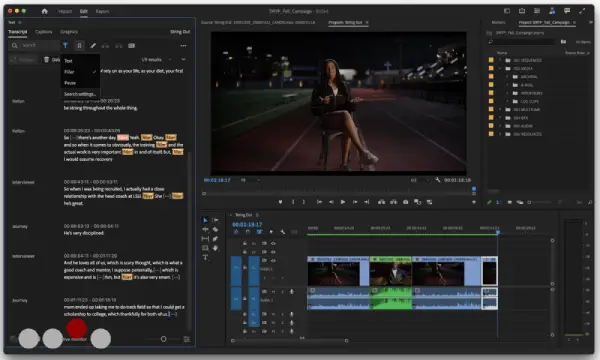
Task: Open the playback resolution dropdown
Action: [420, 180]
